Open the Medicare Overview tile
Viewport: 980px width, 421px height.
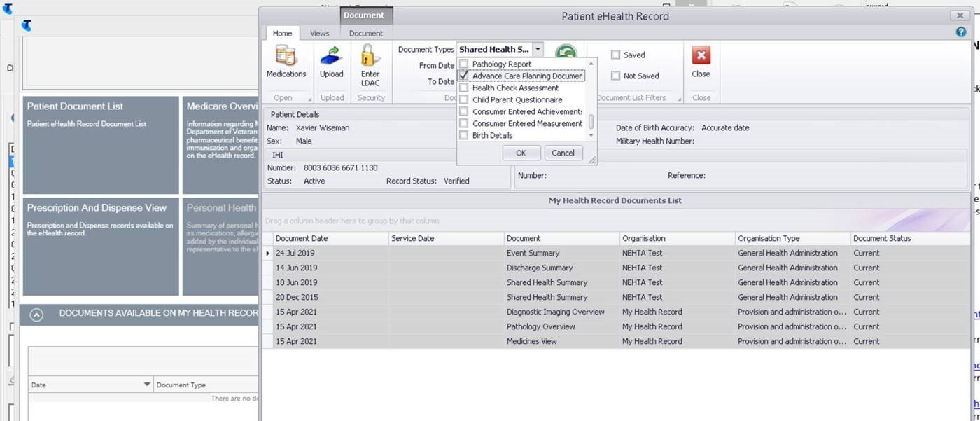click(220, 145)
